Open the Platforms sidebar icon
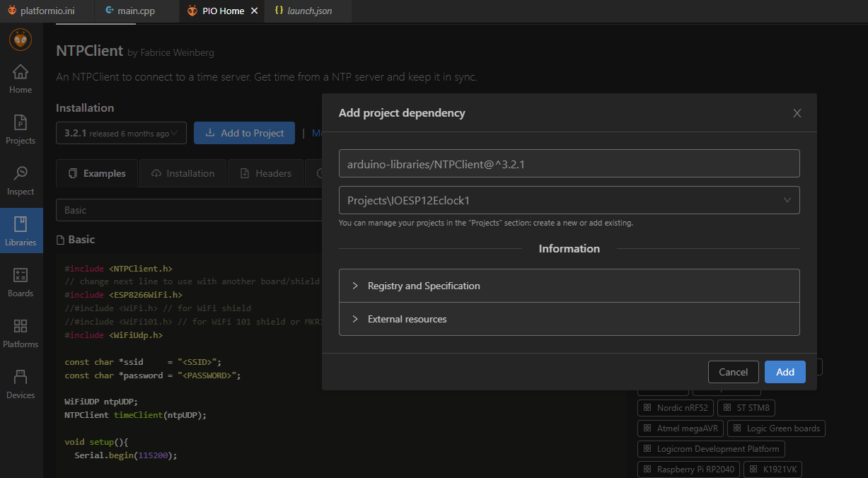Viewport: 868px width, 478px height. coord(21,333)
